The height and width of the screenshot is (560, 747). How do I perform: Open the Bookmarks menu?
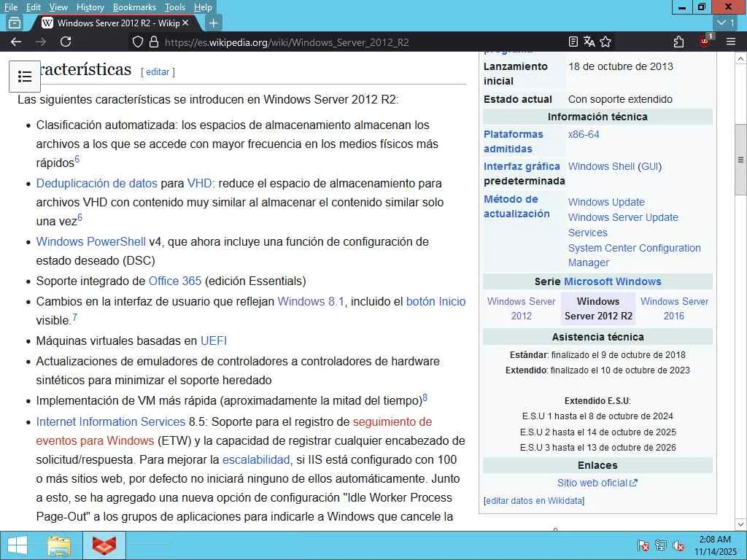click(x=134, y=7)
